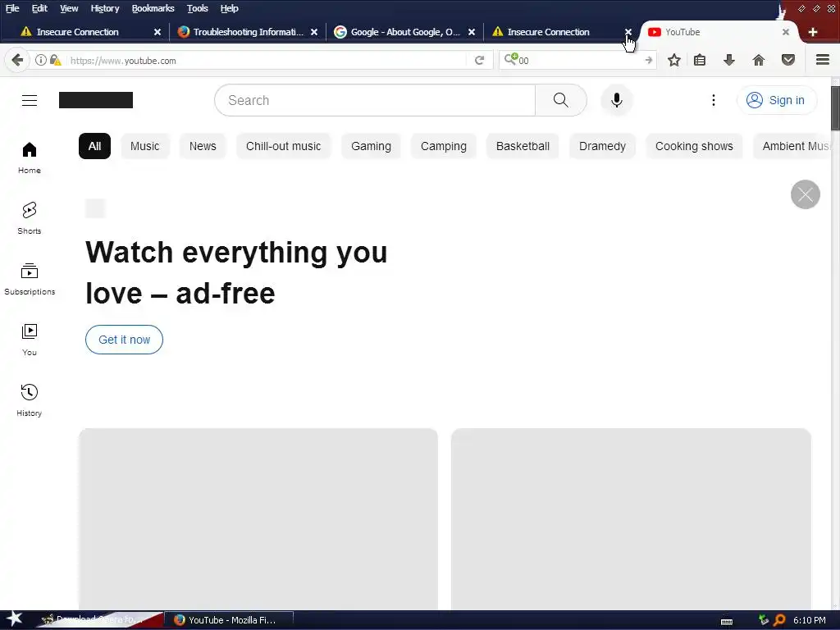Open the File menu

12,8
